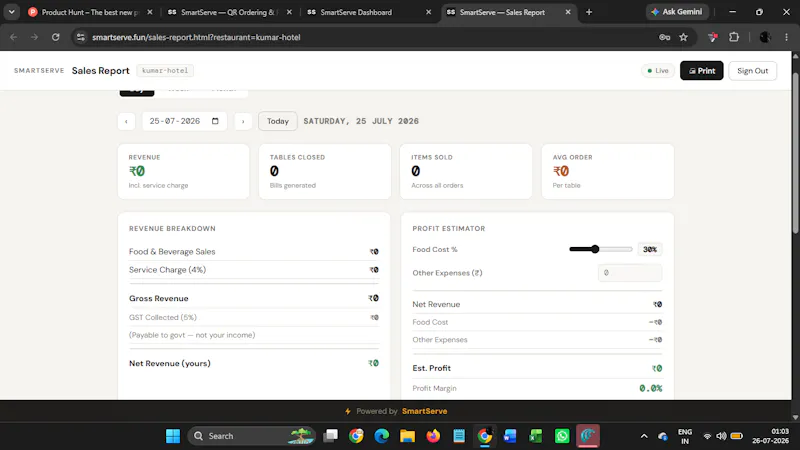Switch to SmartServe Dashboard tab

click(x=367, y=12)
